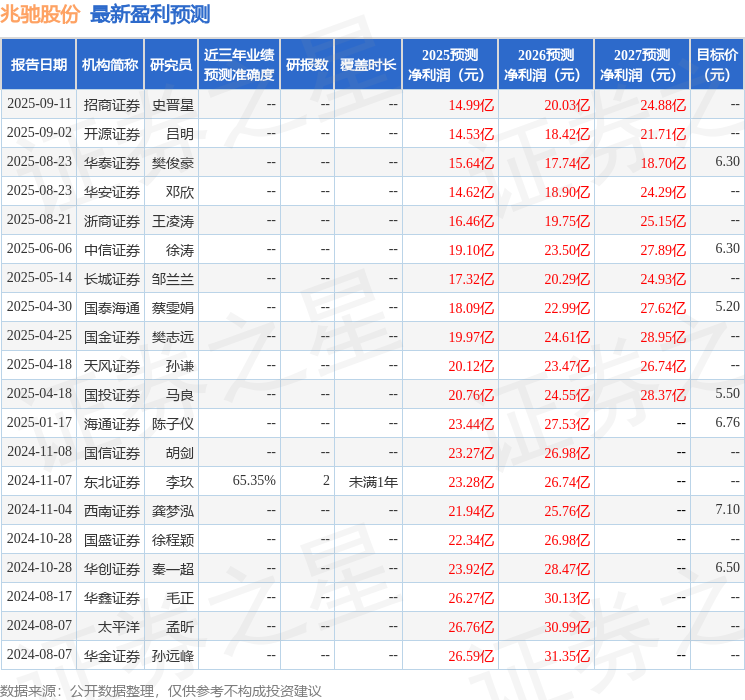Viewport: 745px width, 700px height.
Task: Select the 中信证券 institution cell
Action: pyautogui.click(x=112, y=250)
